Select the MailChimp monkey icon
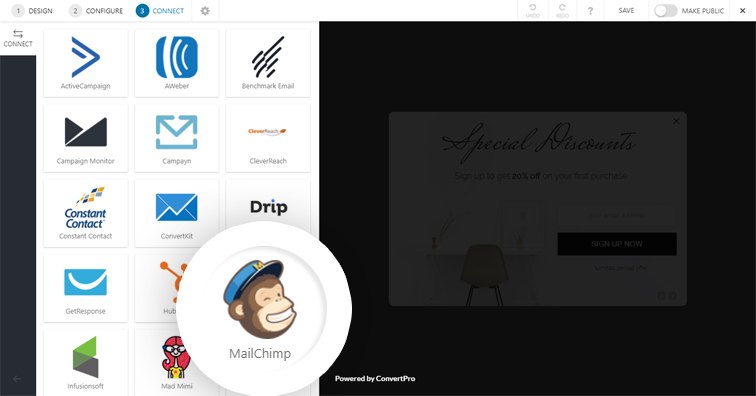The image size is (756, 396). pos(260,299)
